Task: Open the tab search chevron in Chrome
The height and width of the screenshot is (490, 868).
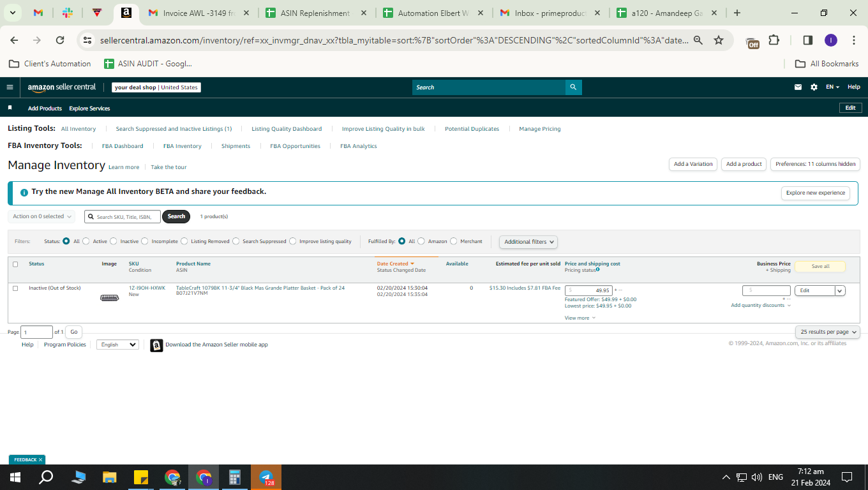Action: pos(13,13)
